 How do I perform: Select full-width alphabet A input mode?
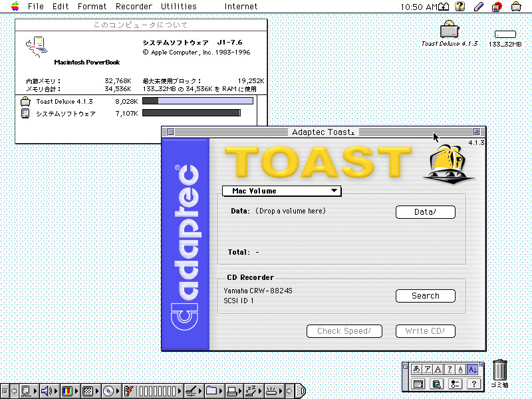pyautogui.click(x=438, y=369)
